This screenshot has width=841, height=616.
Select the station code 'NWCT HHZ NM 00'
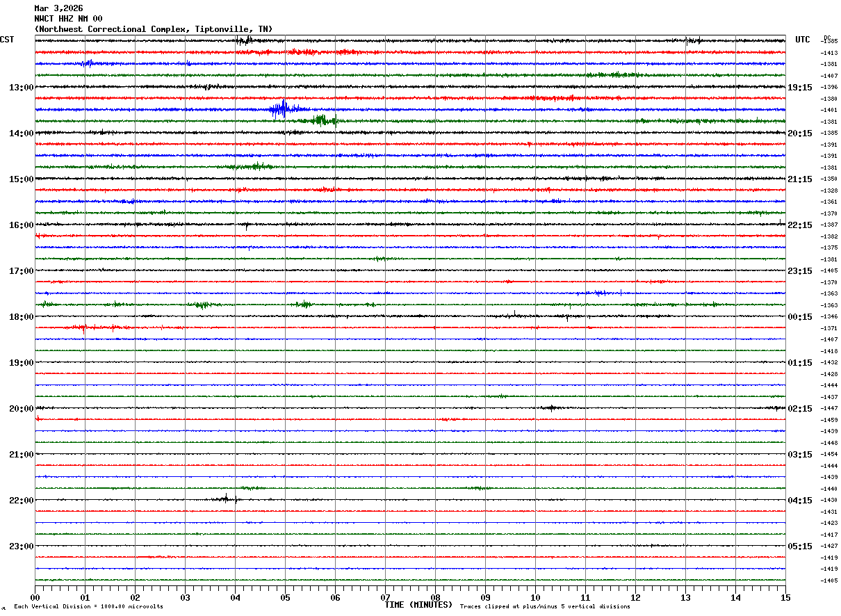(68, 19)
